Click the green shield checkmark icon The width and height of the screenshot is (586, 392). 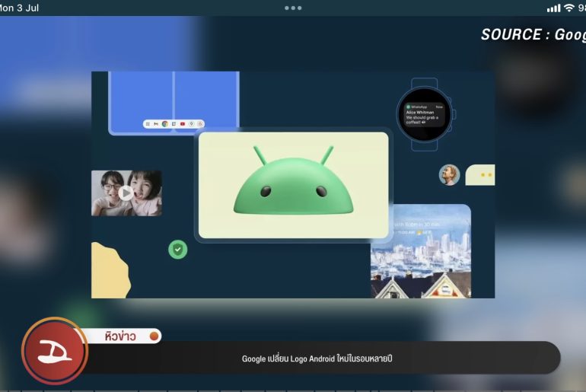(x=178, y=249)
